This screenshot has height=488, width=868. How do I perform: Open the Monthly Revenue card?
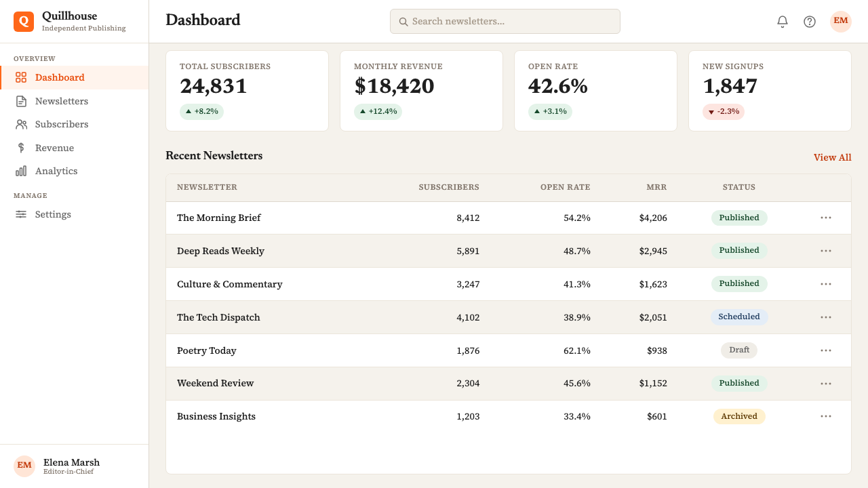[421, 91]
